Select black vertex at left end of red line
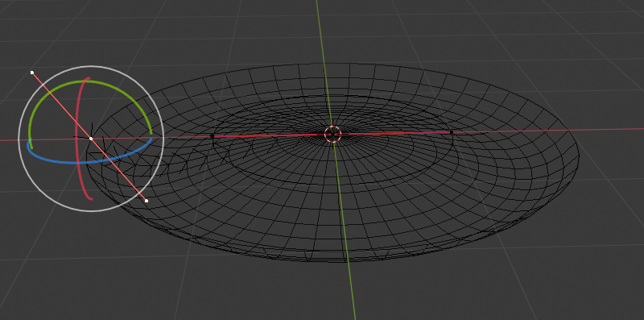The height and width of the screenshot is (320, 644). (212, 136)
